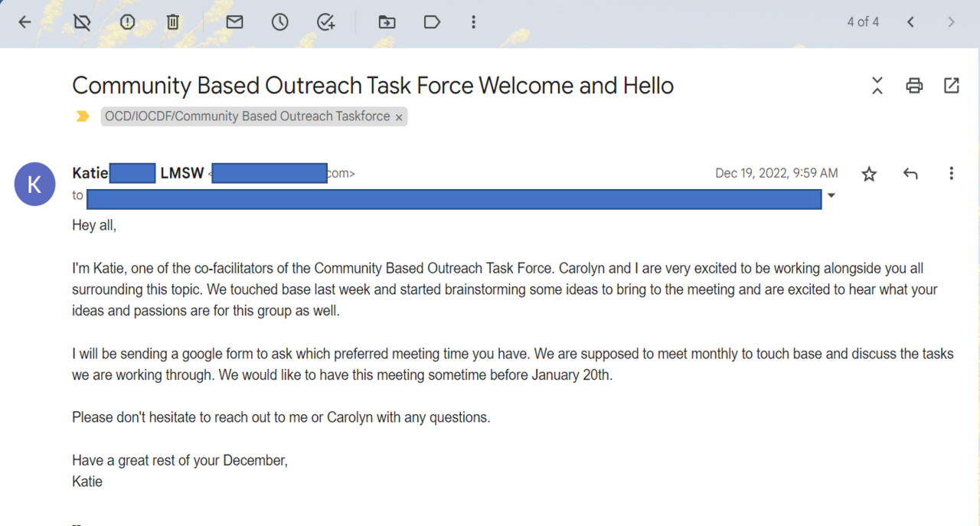Image resolution: width=980 pixels, height=526 pixels.
Task: Mark the email as unread
Action: click(x=234, y=22)
